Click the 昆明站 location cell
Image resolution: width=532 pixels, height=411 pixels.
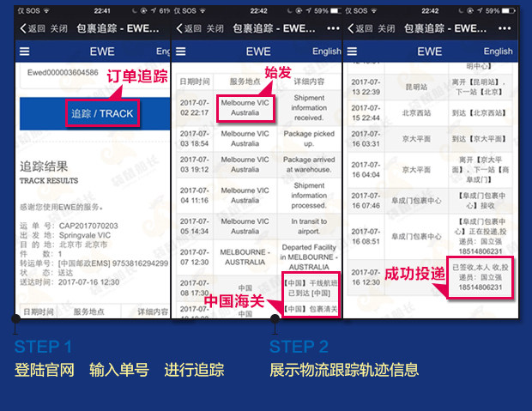(416, 87)
